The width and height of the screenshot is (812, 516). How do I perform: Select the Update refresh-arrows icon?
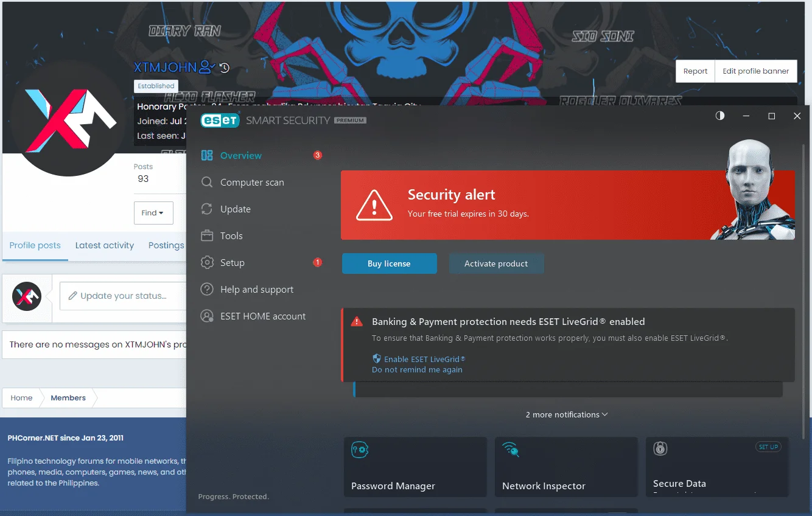(207, 209)
